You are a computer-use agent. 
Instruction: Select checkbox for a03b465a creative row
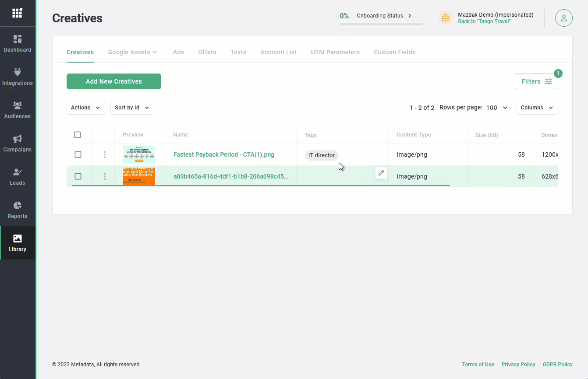[78, 176]
